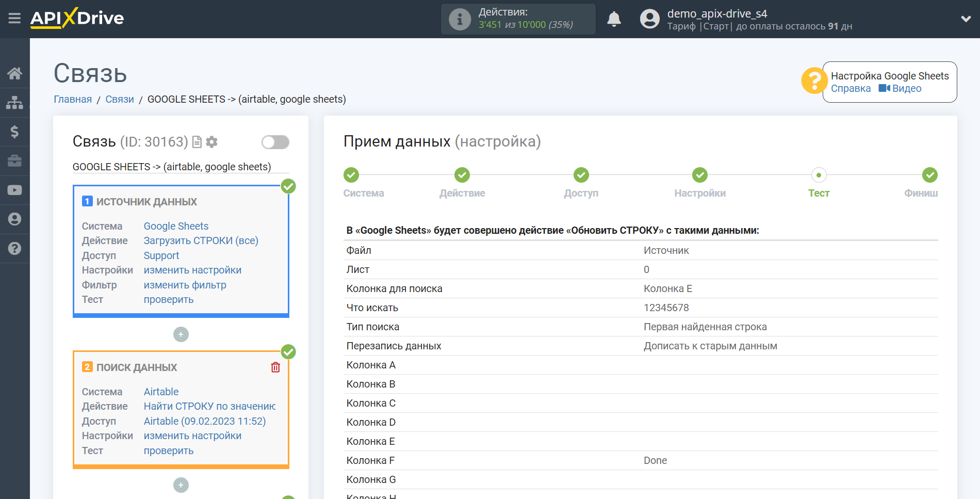Screen dimensions: 980x499
Task: Click the user avatar icon
Action: (x=650, y=19)
